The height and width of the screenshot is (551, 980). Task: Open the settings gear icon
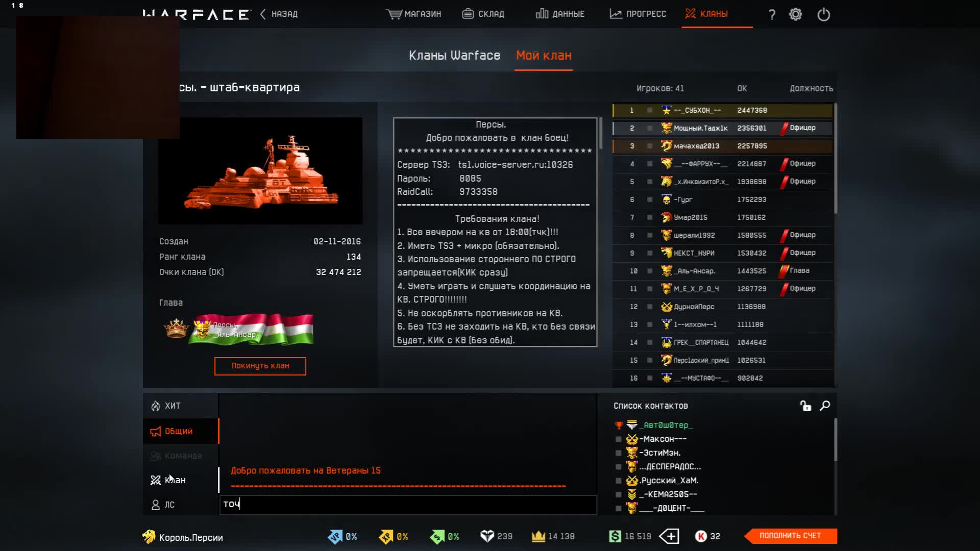[x=795, y=14]
